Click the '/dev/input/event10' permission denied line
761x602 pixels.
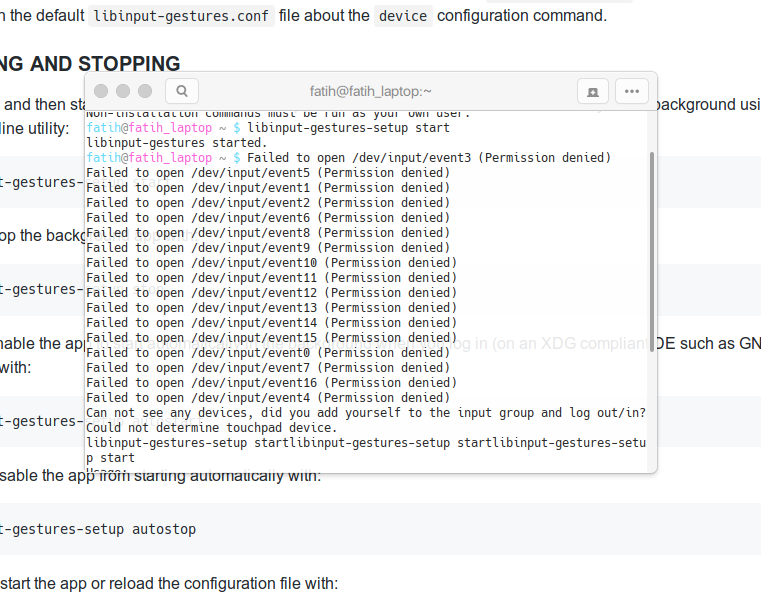271,263
